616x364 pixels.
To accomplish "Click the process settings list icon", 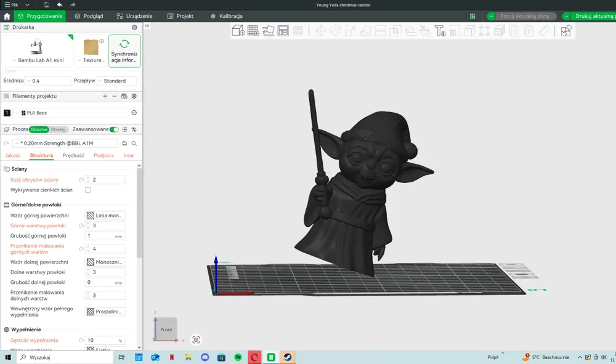I will coord(124,129).
